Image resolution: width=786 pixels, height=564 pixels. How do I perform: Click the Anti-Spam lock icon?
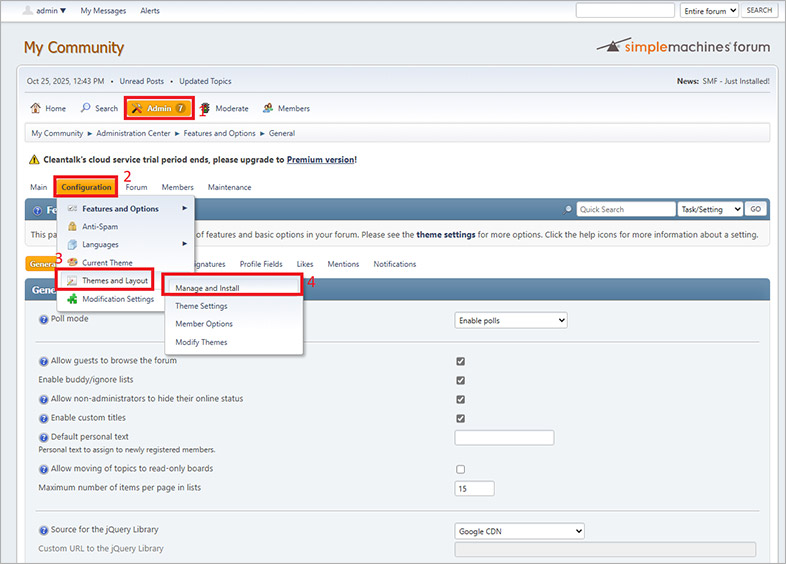point(72,227)
